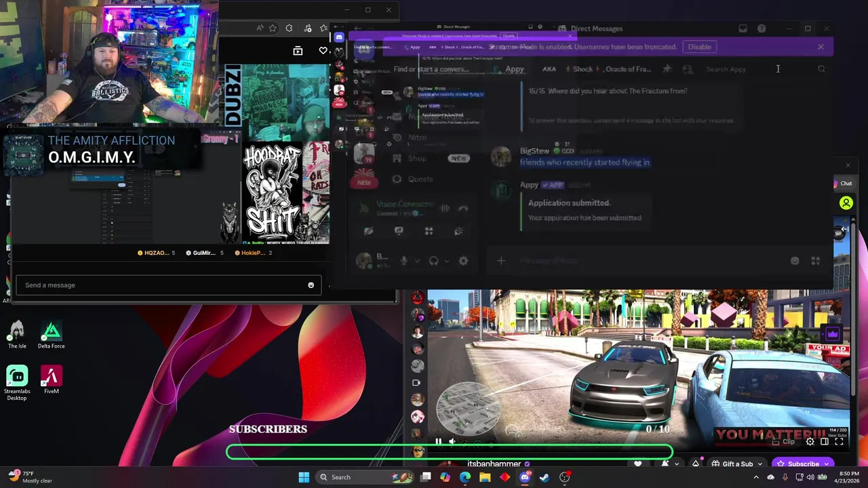Screen dimensions: 868x488
Task: Click the Subscribe button
Action: pos(802,464)
